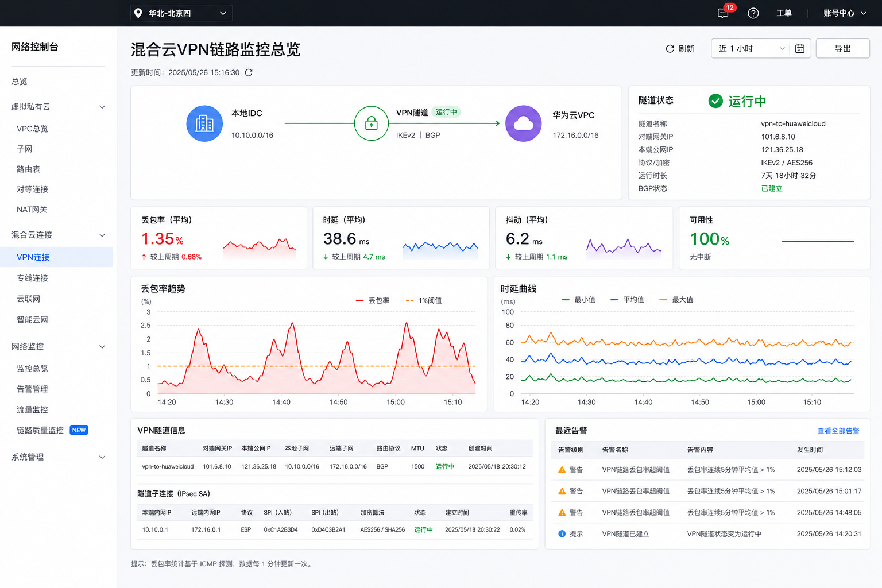Viewport: 882px width, 588px height.
Task: Click the 发生时间 alarm column header
Action: click(x=810, y=450)
